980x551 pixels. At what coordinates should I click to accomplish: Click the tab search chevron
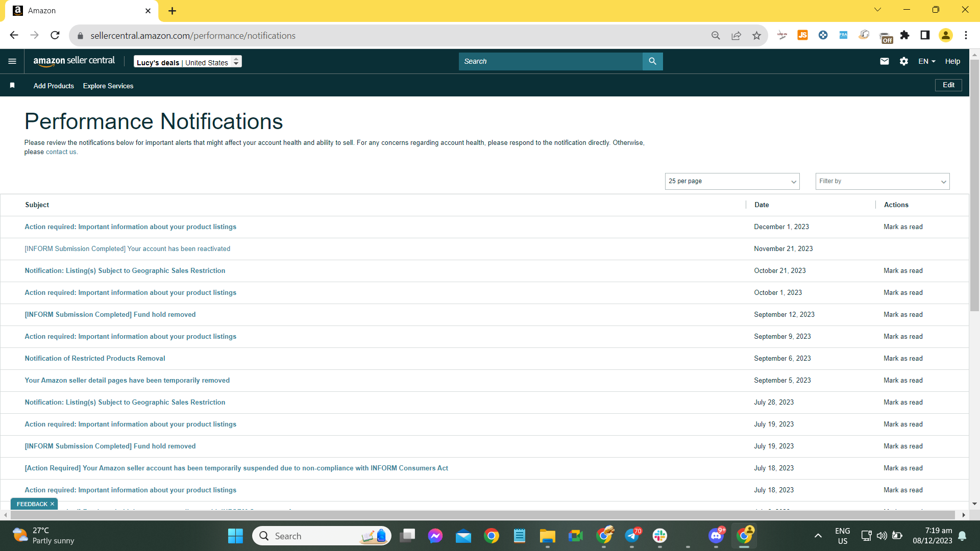pos(877,10)
